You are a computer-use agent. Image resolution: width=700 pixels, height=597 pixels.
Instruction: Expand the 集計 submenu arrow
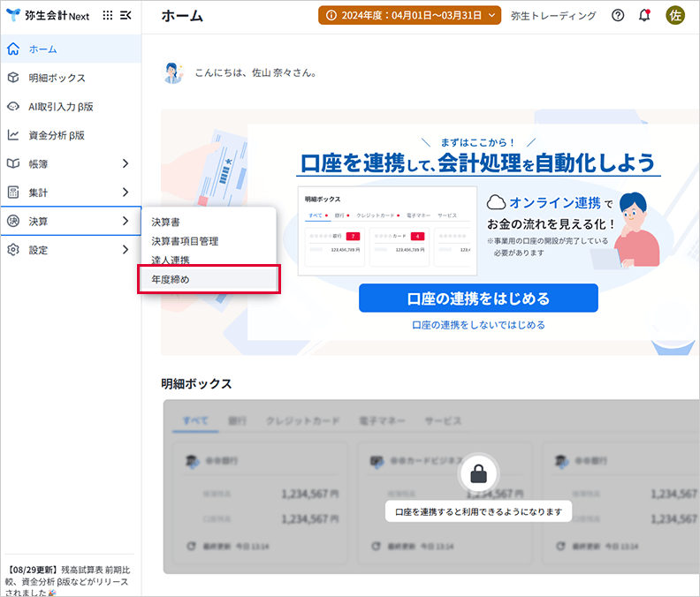(126, 193)
